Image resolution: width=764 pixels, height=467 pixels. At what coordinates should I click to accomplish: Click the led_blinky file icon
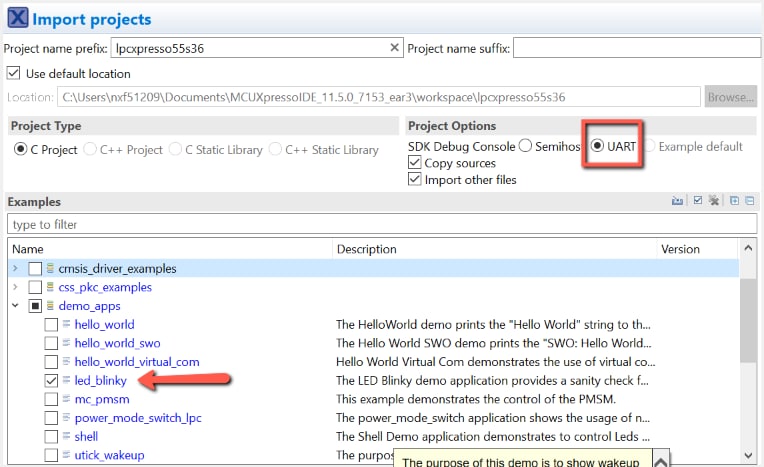pos(67,381)
